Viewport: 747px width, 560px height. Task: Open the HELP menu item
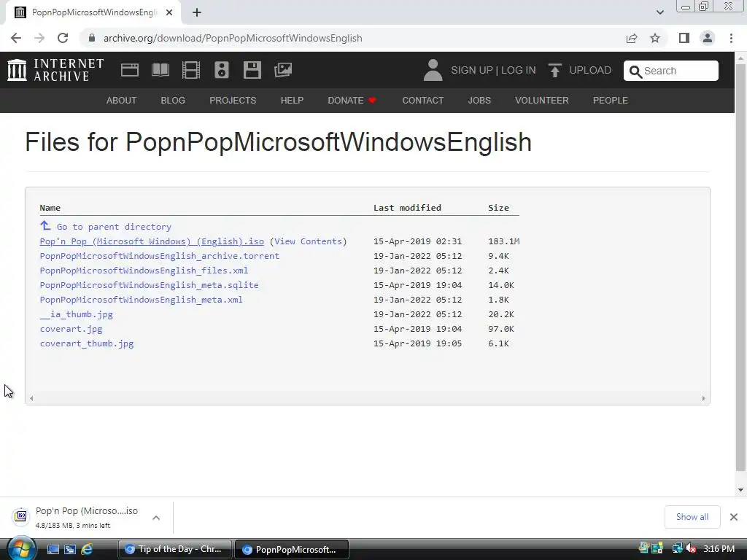coord(292,101)
